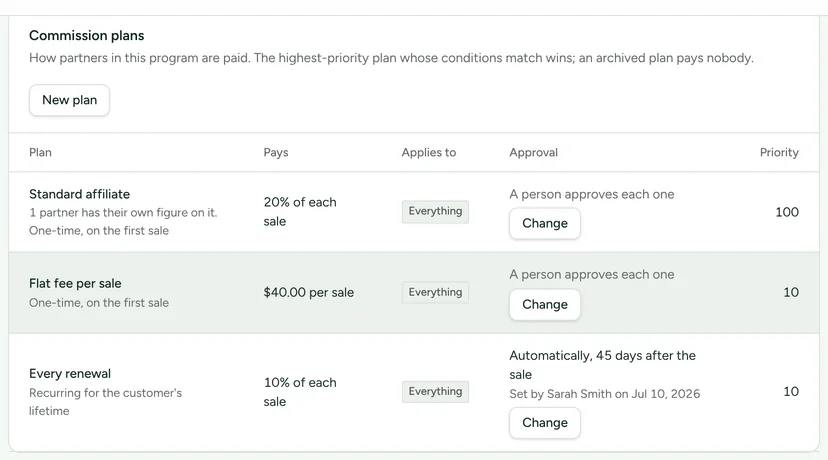Click '1 partner has their own figure on it.'
The image size is (828, 460).
click(x=123, y=212)
